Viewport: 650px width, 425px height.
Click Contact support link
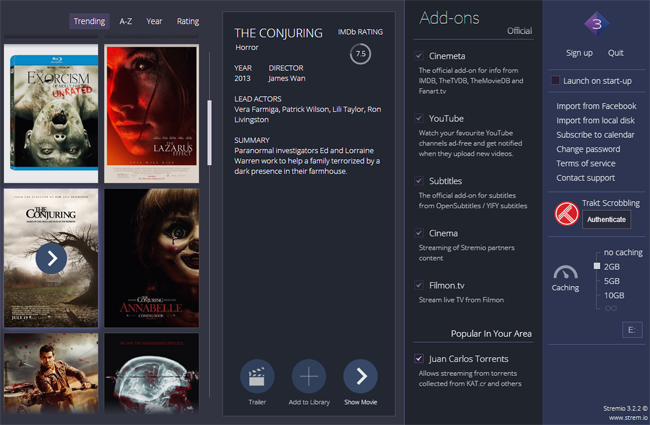click(585, 178)
